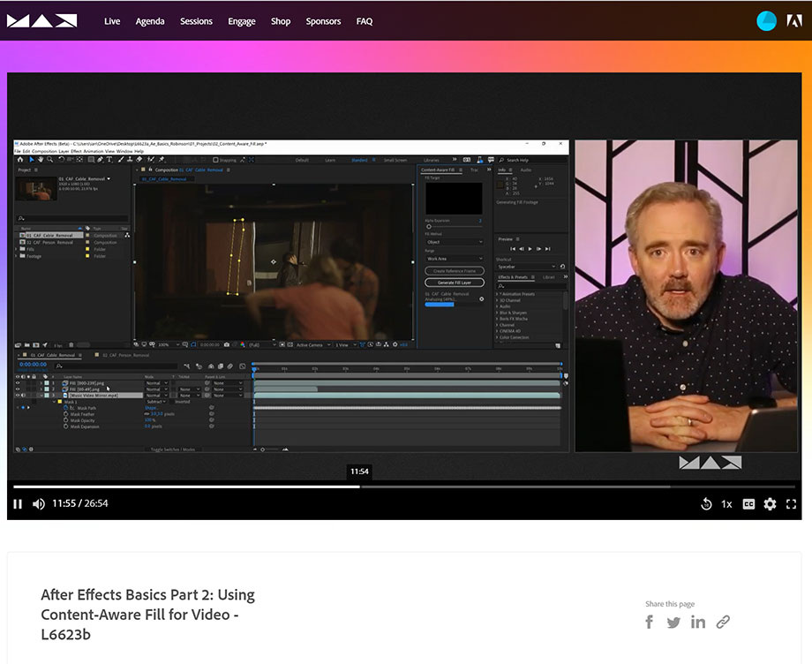Open the Agenda page
The height and width of the screenshot is (664, 812).
click(150, 21)
